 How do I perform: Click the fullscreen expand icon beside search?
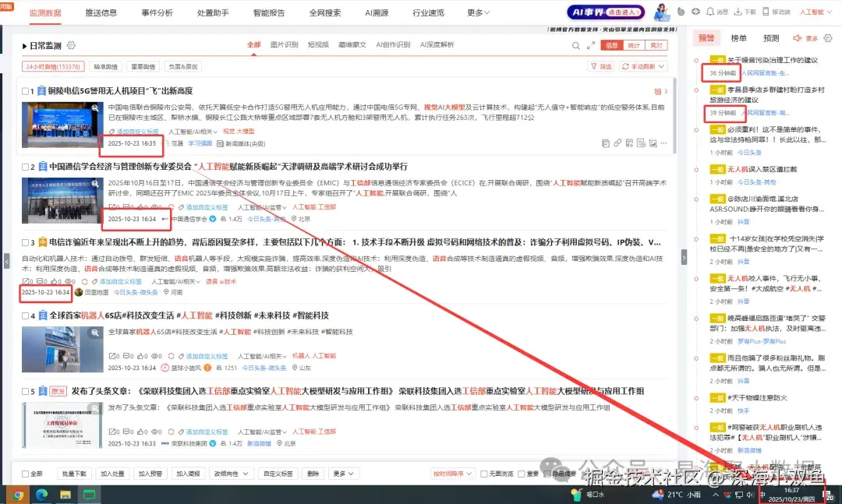coord(590,44)
